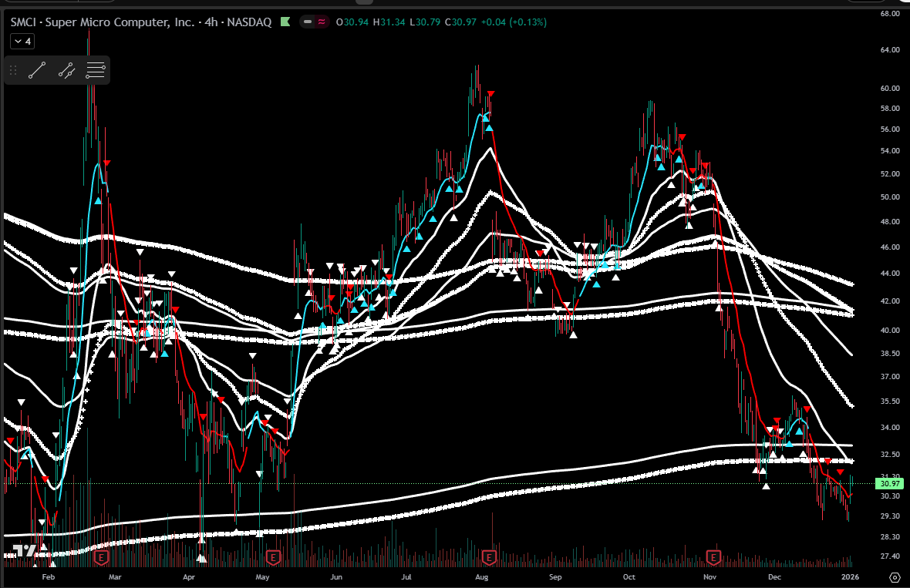
Task: Select the Trend Line drawing tool
Action: (x=37, y=71)
